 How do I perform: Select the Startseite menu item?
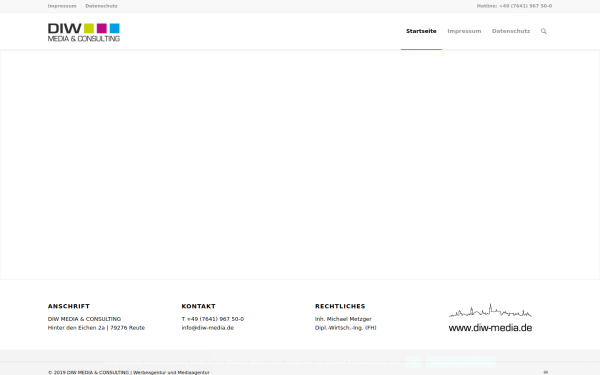click(x=421, y=31)
